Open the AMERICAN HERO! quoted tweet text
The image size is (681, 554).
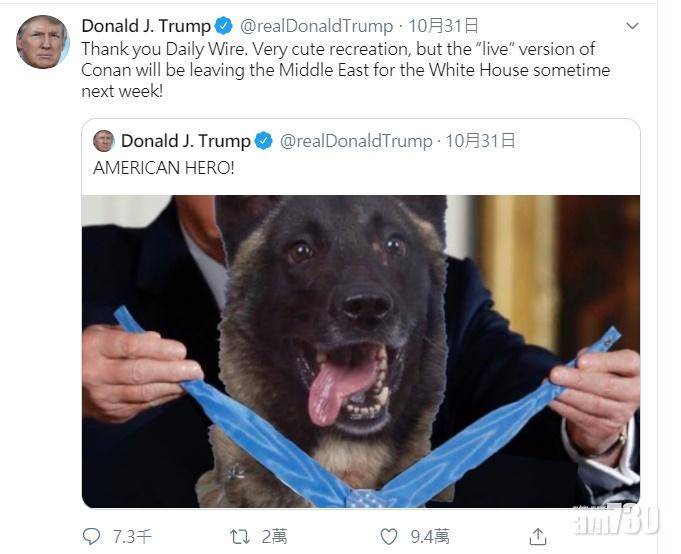tap(164, 168)
